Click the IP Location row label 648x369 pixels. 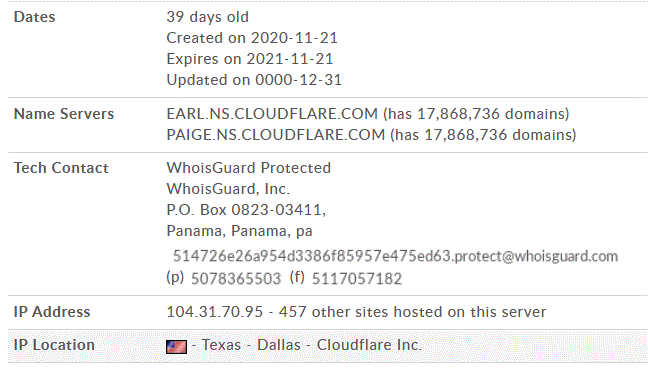[54, 345]
